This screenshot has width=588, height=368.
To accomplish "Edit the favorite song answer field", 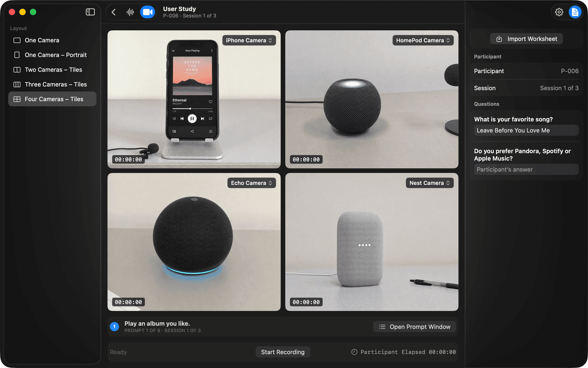I will pyautogui.click(x=526, y=130).
